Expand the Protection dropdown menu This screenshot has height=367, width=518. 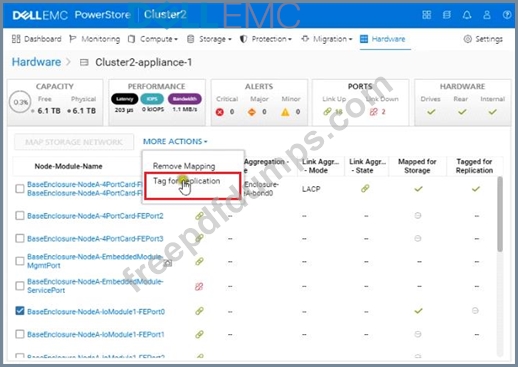[266, 39]
